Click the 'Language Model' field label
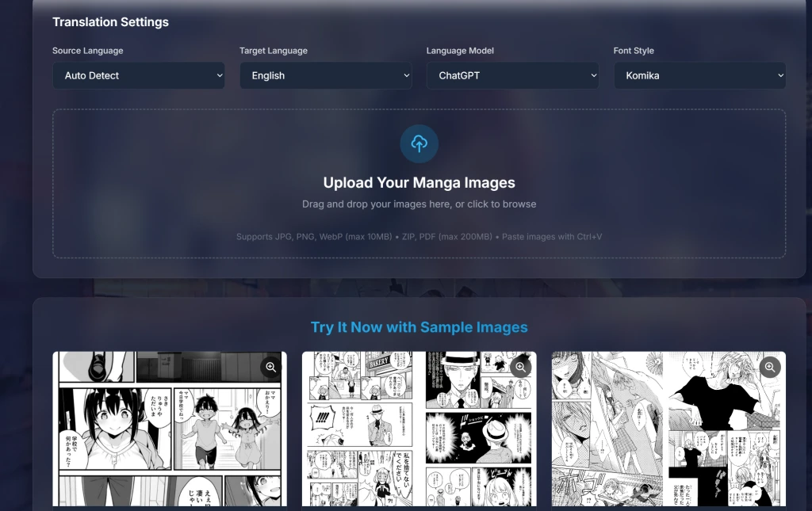Screen dimensions: 812x511 pyautogui.click(x=460, y=51)
